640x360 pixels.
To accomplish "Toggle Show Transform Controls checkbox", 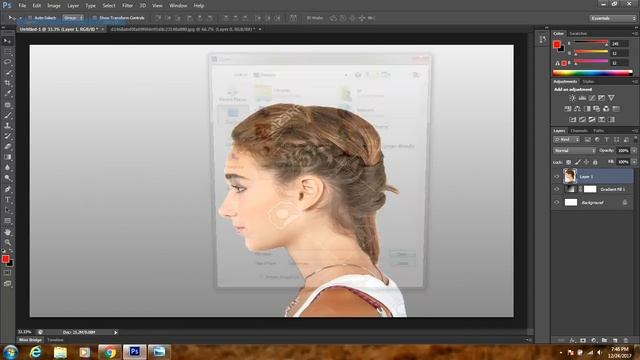I will 95,18.
